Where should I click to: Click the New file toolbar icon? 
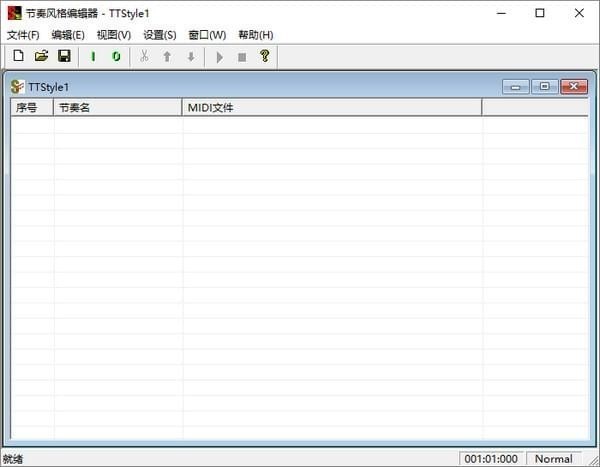18,56
